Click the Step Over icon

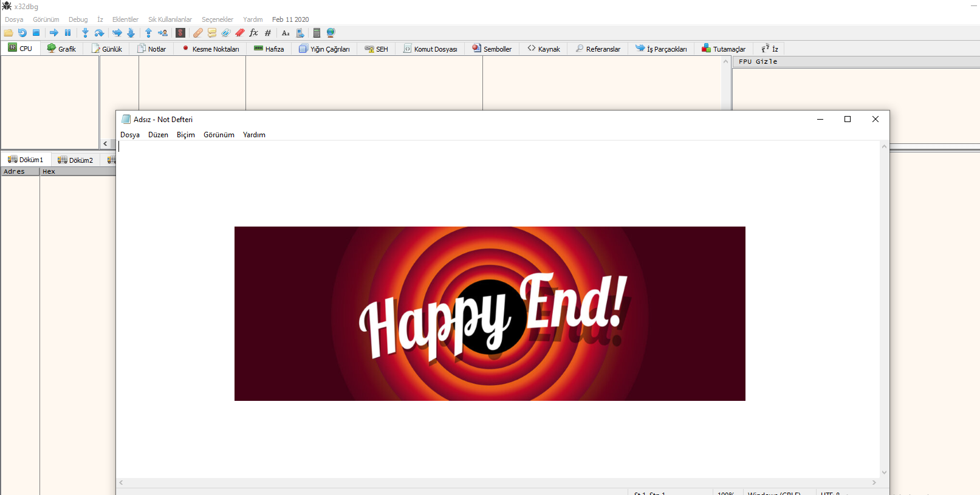pyautogui.click(x=100, y=33)
